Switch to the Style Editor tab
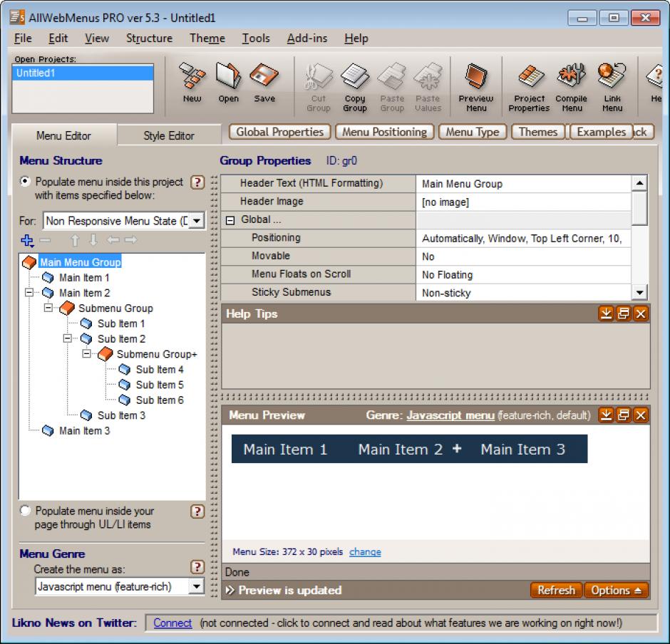Image resolution: width=670 pixels, height=644 pixels. point(169,136)
